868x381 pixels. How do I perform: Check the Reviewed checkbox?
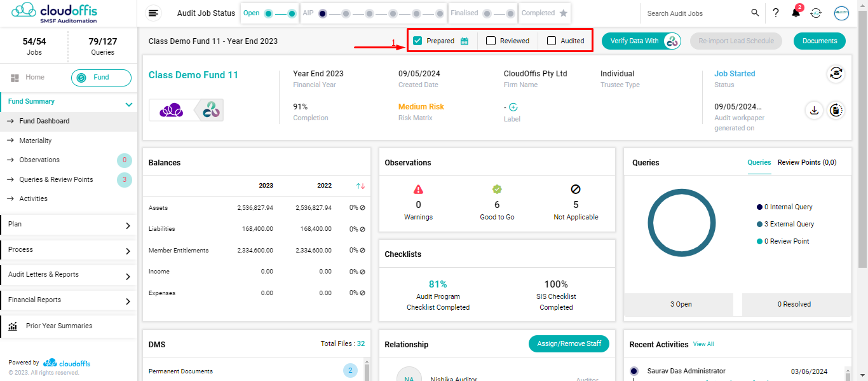[491, 41]
